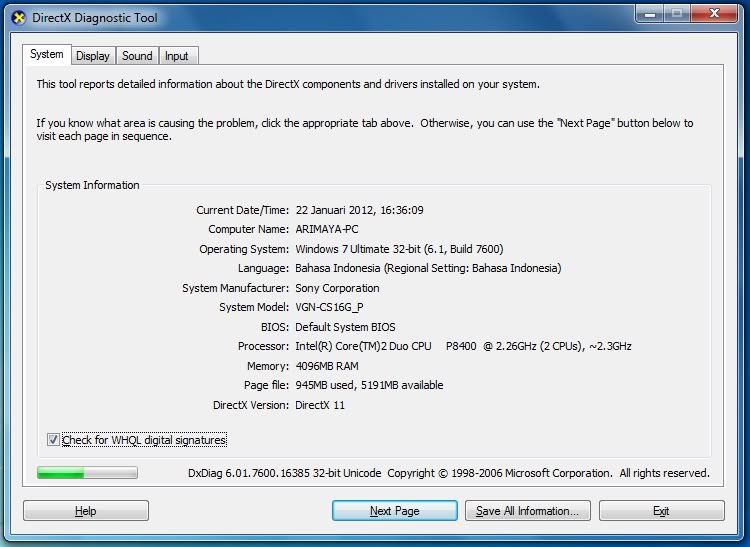
Task: Exit the DirectX Diagnostic Tool
Action: tap(662, 511)
